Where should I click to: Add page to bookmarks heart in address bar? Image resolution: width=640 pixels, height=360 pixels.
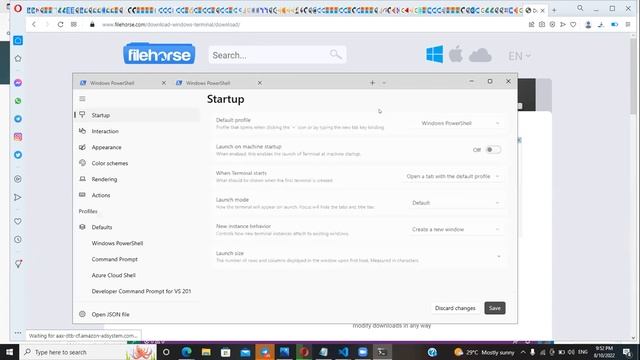(x=573, y=24)
